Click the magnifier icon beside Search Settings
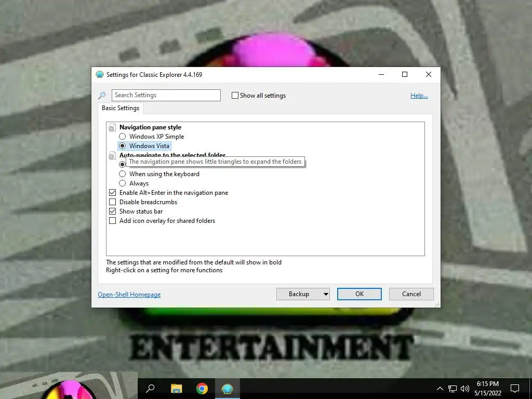The width and height of the screenshot is (532, 399). pos(102,96)
